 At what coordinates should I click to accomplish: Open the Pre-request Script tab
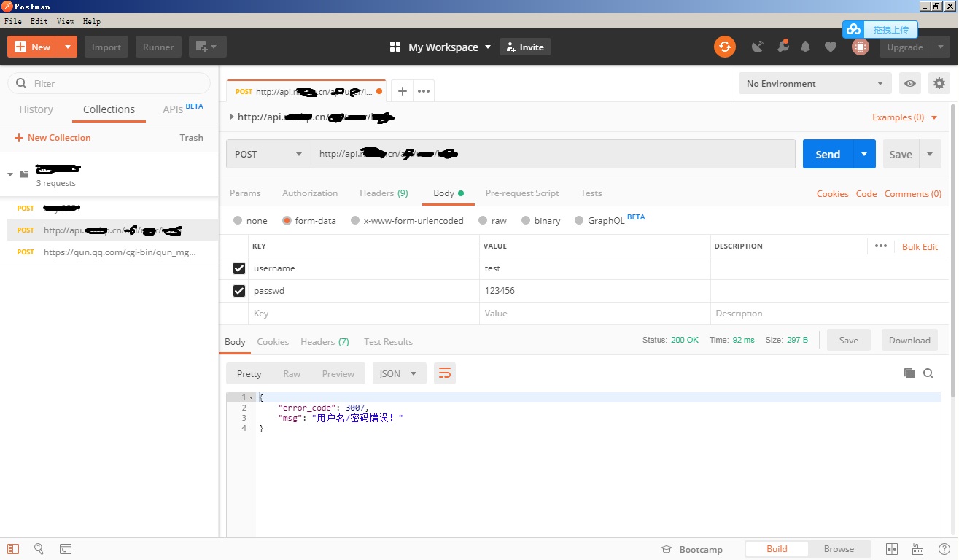522,193
